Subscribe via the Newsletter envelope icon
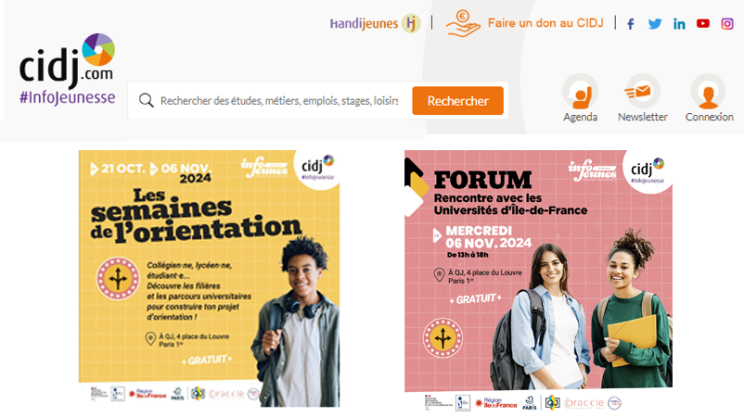This screenshot has width=744, height=417. 642,91
